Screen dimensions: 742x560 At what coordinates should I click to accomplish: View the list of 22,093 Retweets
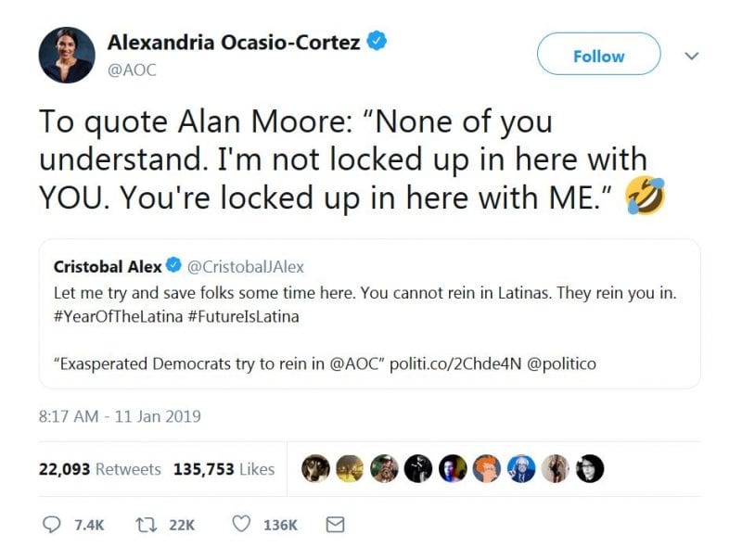click(99, 469)
